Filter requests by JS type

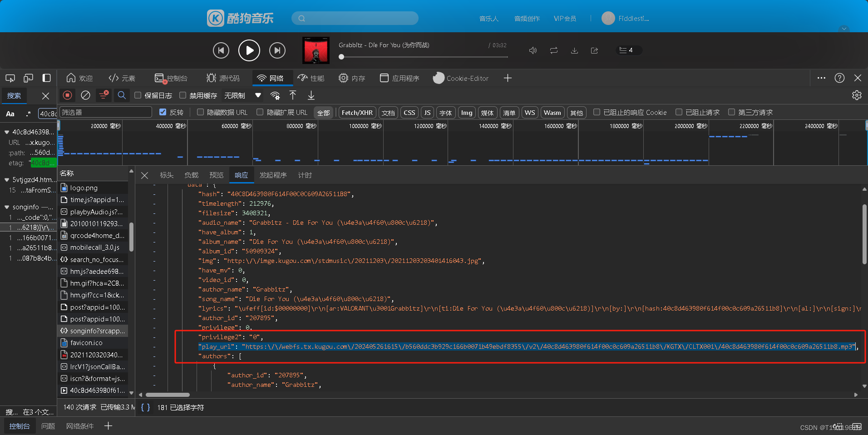(x=427, y=113)
